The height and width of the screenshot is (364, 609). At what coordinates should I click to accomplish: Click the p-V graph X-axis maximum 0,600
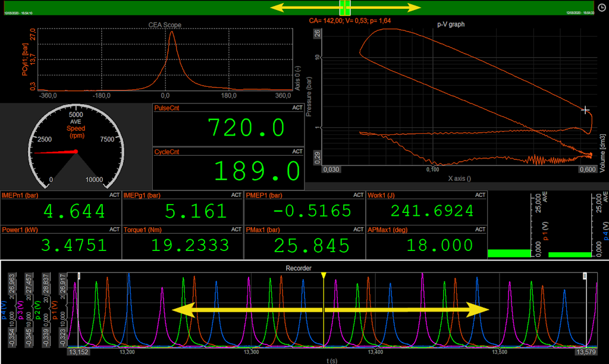587,170
